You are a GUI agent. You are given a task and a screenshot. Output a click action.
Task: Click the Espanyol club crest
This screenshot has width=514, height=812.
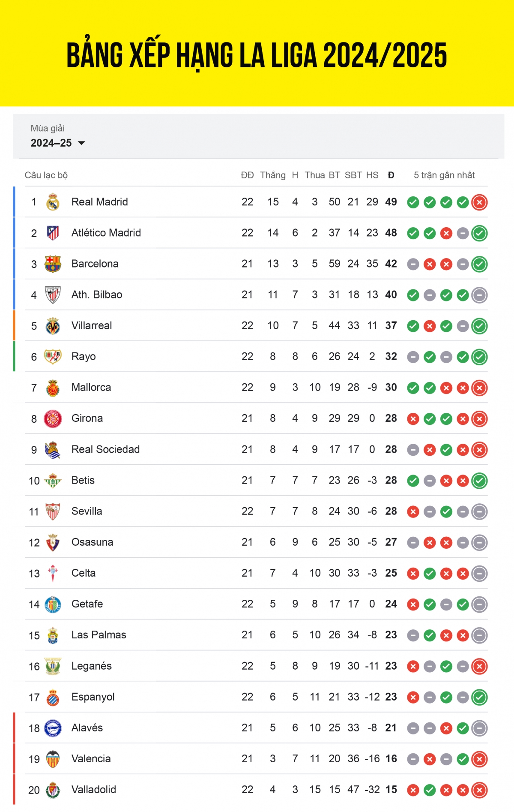(x=53, y=697)
